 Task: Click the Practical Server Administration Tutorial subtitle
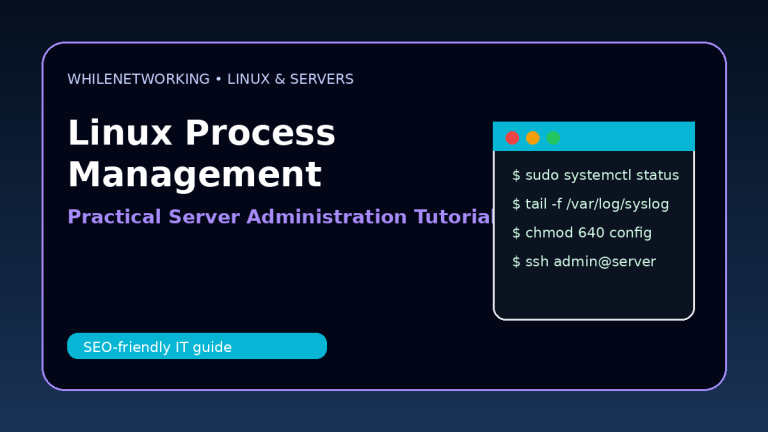(x=280, y=217)
